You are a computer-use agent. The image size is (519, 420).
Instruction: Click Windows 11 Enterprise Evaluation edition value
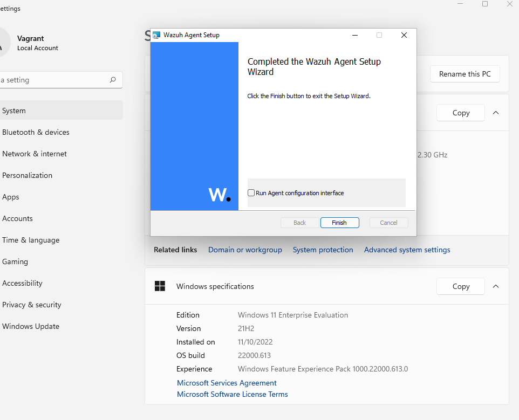click(293, 315)
